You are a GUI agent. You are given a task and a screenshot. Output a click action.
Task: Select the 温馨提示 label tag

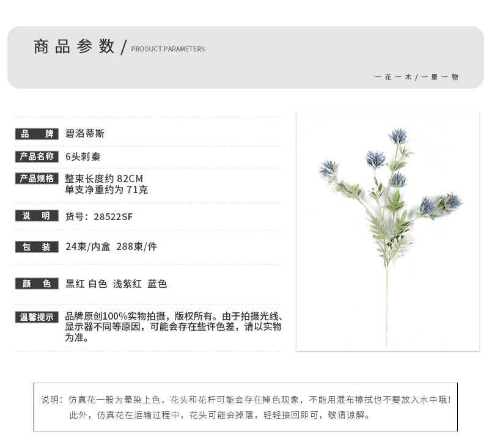(x=37, y=317)
